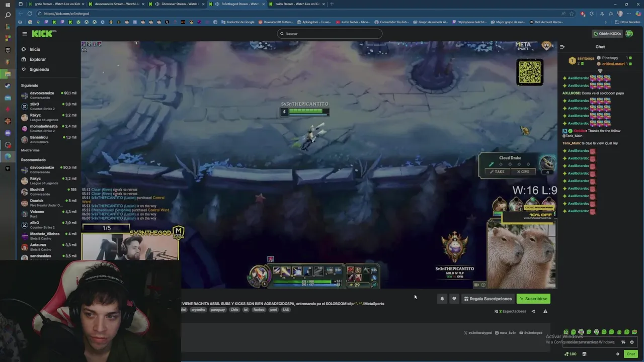Reload the page in browser
Screen dimensions: 644x362
coord(30,14)
